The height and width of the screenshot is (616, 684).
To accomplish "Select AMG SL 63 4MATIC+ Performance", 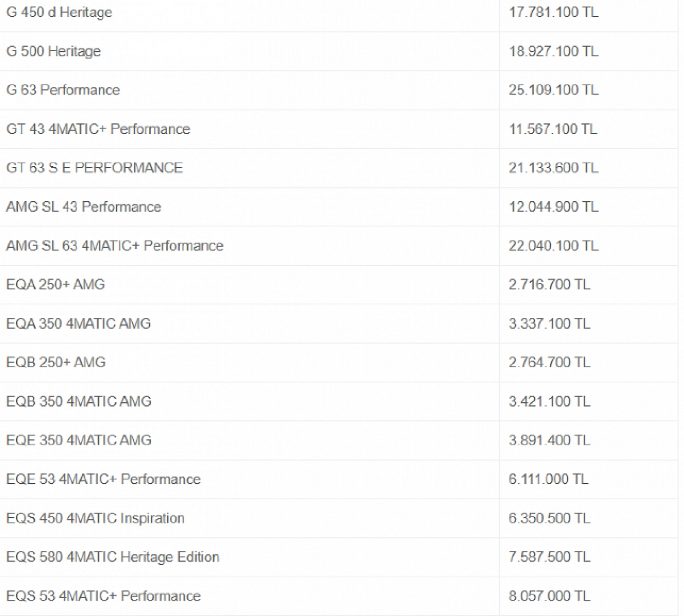I will coord(115,246).
